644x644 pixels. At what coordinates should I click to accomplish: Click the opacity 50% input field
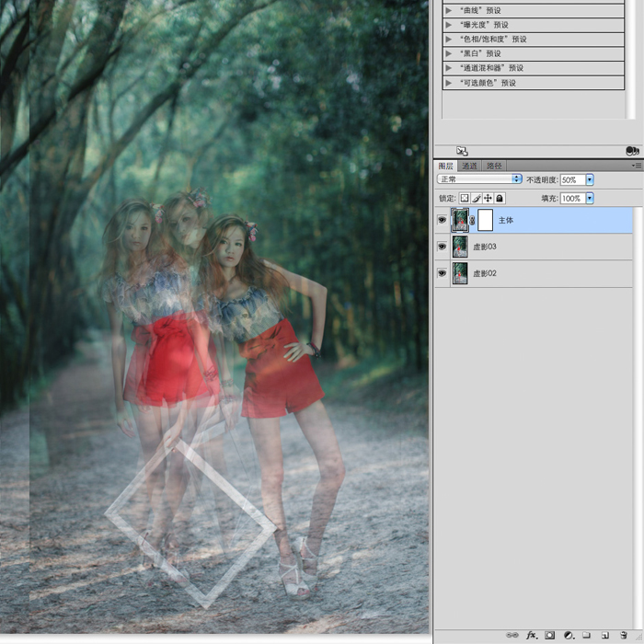[x=573, y=179]
